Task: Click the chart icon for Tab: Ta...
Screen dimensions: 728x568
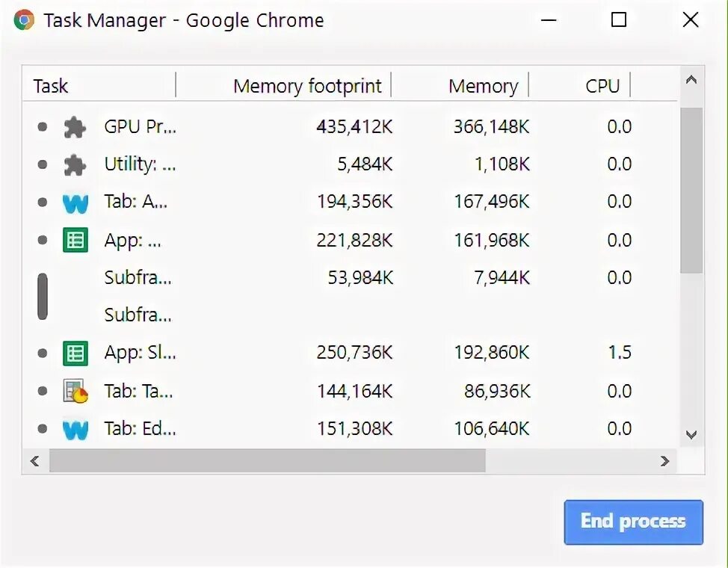Action: [x=75, y=391]
